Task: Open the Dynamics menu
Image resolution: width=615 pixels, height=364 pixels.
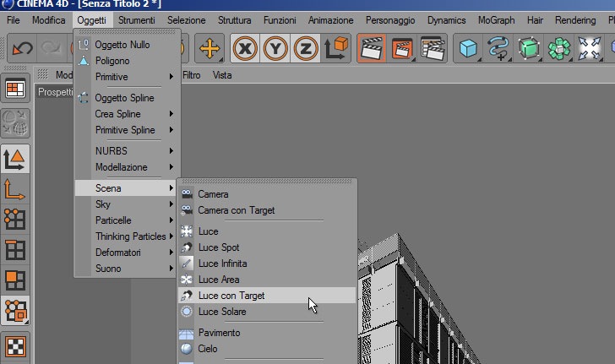Action: 446,20
